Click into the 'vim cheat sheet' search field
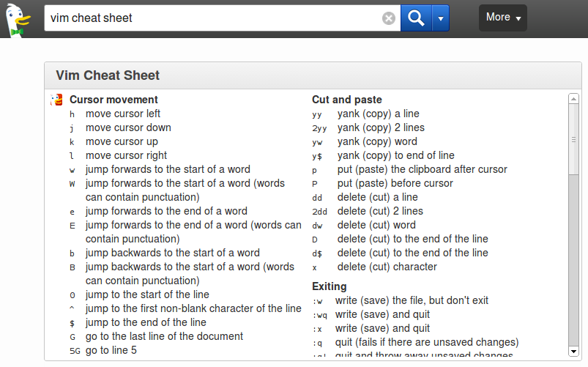 212,18
